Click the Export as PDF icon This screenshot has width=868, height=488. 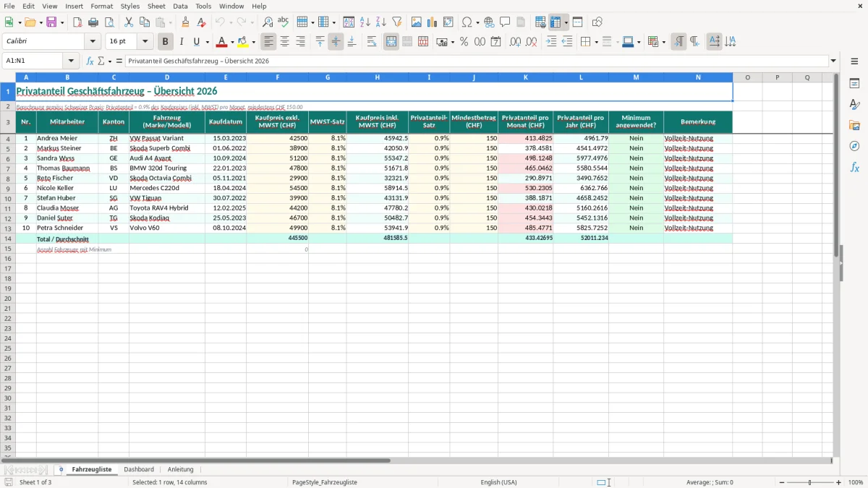[77, 22]
